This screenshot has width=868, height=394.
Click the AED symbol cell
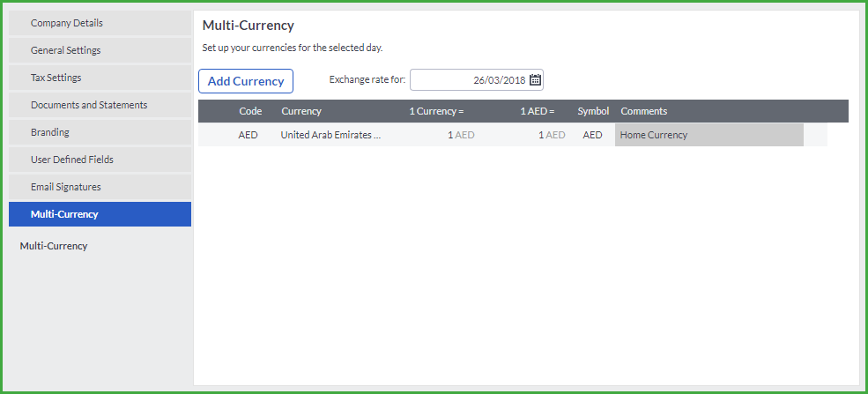pos(592,135)
